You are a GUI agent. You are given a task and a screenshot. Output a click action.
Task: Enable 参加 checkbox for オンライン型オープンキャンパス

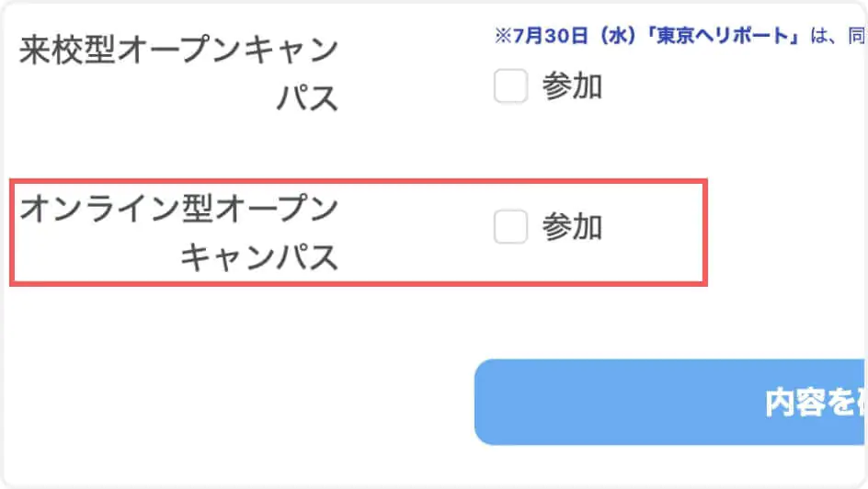coord(510,226)
